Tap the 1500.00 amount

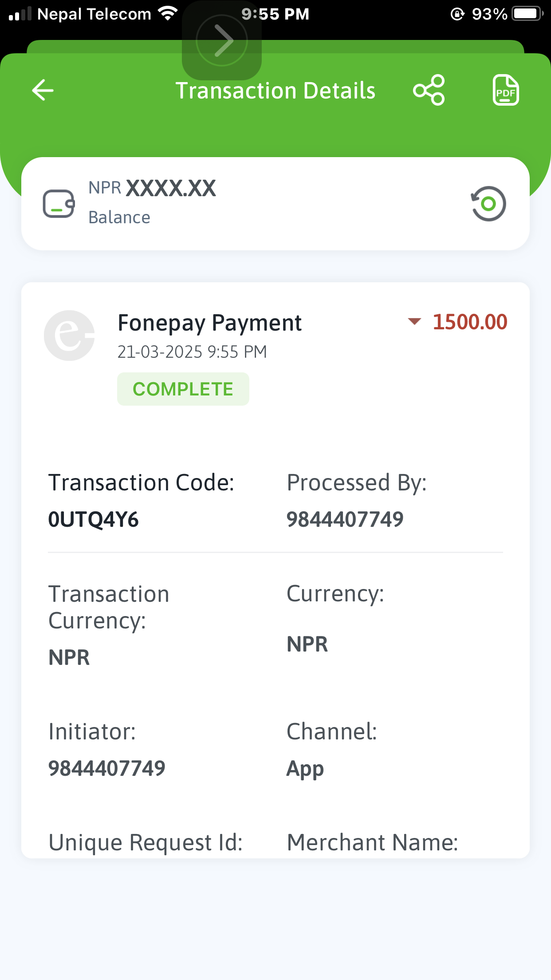click(470, 322)
